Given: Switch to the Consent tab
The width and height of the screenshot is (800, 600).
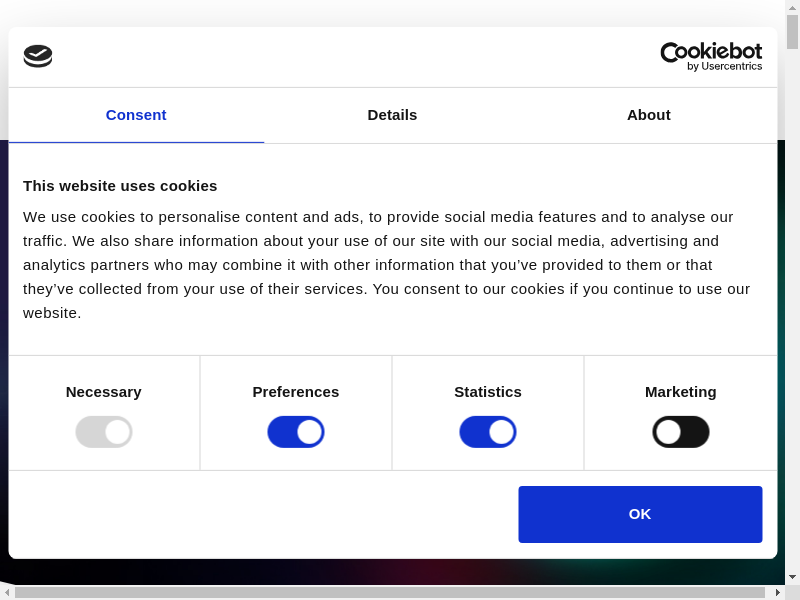Looking at the screenshot, I should click(136, 115).
